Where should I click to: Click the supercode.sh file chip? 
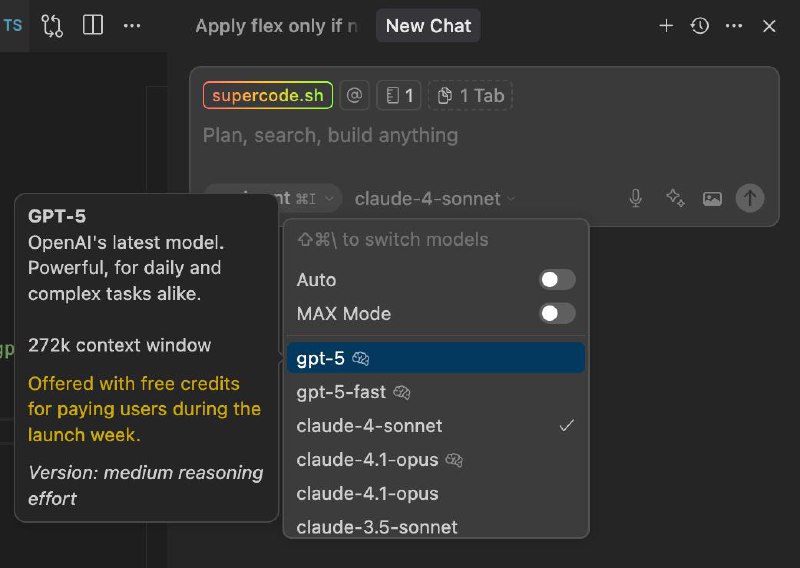pos(268,96)
